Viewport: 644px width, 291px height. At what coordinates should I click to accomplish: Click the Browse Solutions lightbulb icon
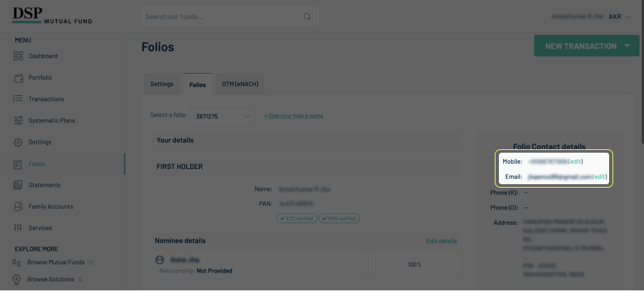pos(16,279)
